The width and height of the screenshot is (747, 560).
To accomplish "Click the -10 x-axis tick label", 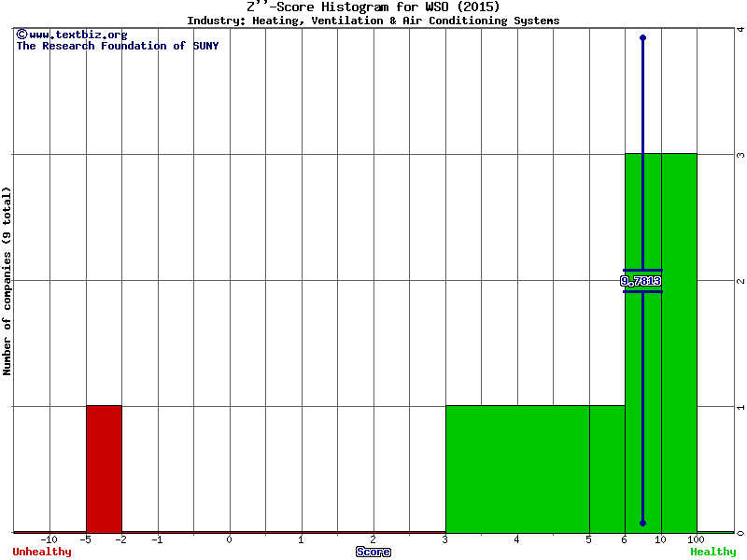I will click(x=49, y=539).
